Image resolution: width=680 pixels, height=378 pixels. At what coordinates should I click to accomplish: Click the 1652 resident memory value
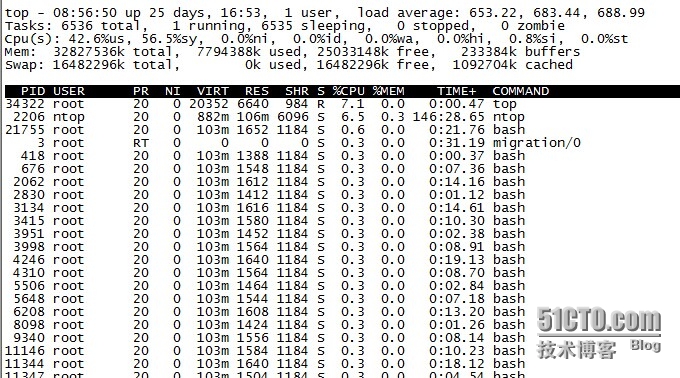[x=253, y=130]
